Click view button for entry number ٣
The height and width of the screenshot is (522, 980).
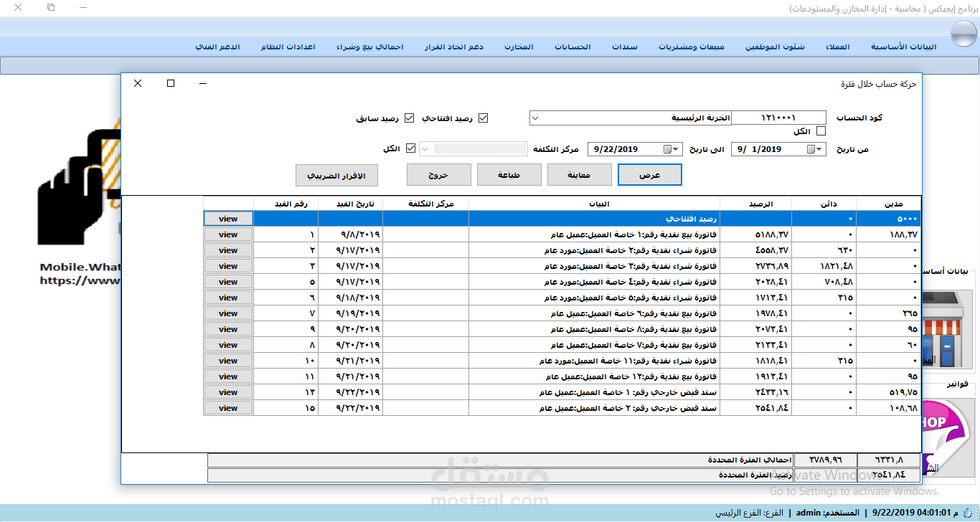coord(228,266)
